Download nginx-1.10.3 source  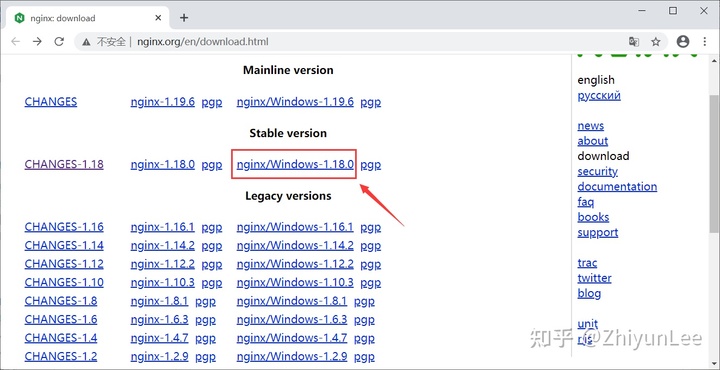[x=163, y=282]
